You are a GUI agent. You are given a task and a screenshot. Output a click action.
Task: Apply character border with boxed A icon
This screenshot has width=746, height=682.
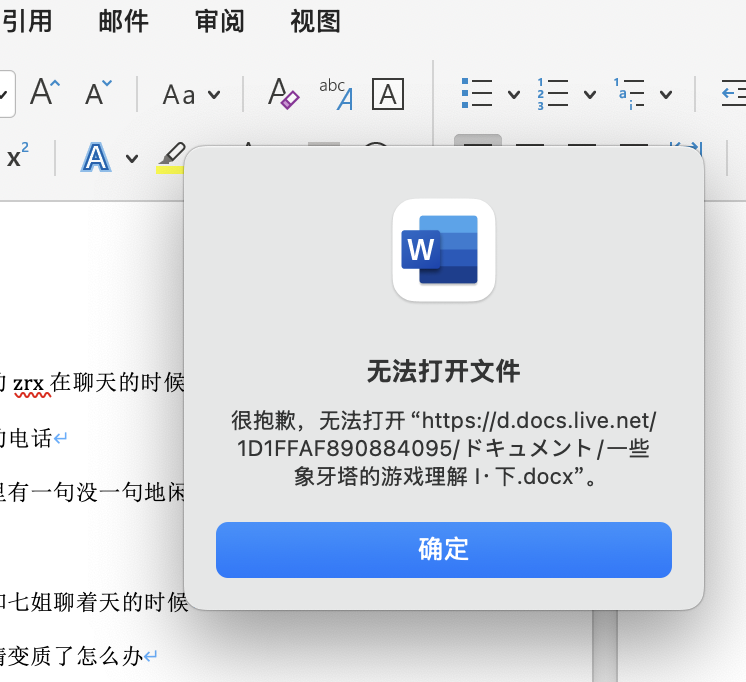[x=388, y=94]
